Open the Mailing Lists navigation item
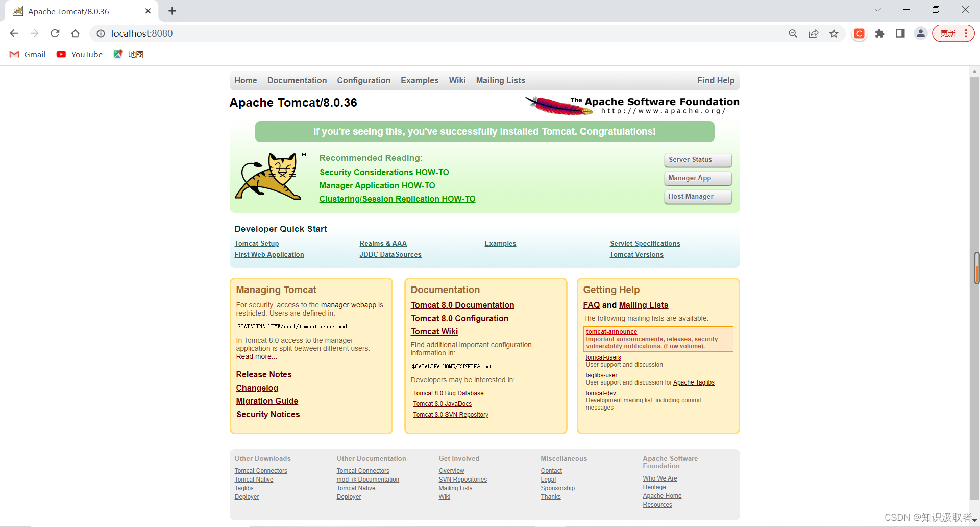The image size is (980, 527). pyautogui.click(x=501, y=80)
